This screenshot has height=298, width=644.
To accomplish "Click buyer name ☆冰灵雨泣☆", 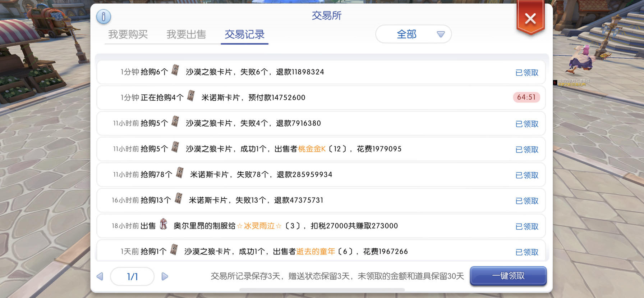I will coord(259,226).
